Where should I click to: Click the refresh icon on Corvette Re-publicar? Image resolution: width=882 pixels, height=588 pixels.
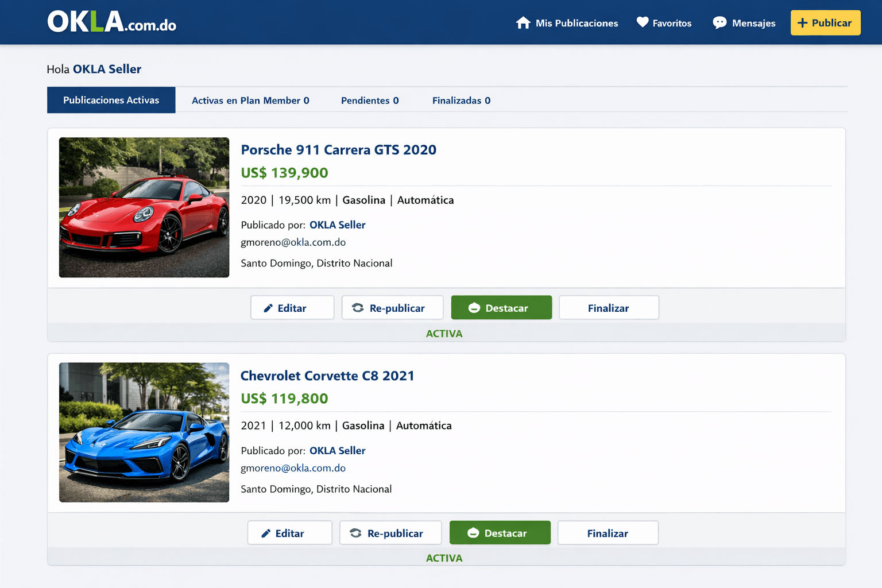(x=355, y=533)
